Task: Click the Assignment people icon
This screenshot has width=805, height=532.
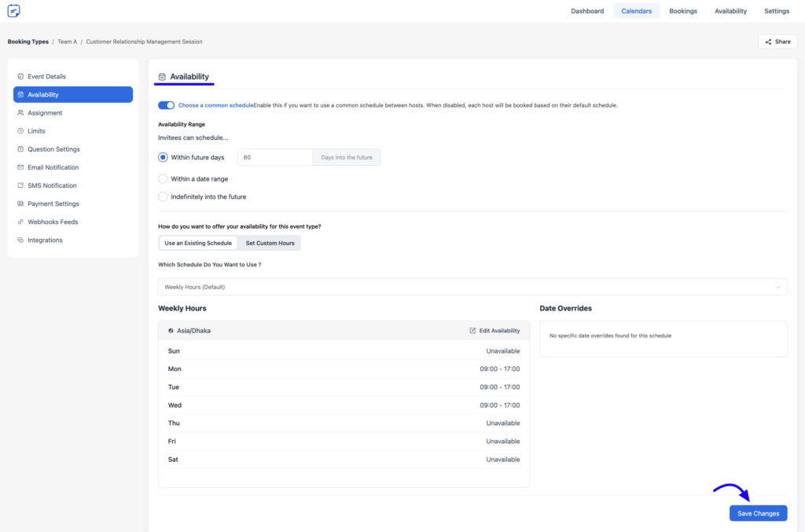Action: pyautogui.click(x=20, y=113)
